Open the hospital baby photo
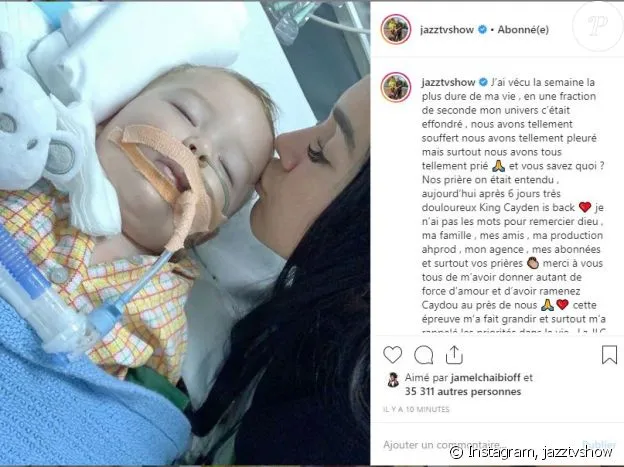This screenshot has height=467, width=624. (x=185, y=233)
